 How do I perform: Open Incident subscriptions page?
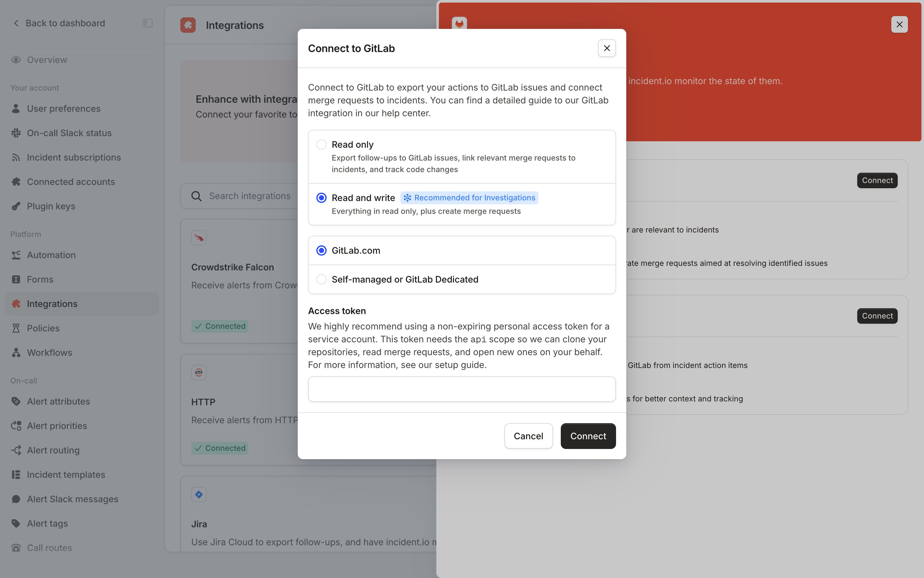pyautogui.click(x=82, y=157)
